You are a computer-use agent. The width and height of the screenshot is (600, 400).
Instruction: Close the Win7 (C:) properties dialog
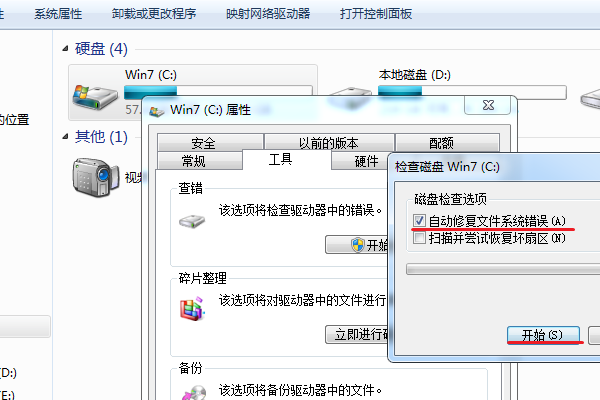pyautogui.click(x=488, y=105)
